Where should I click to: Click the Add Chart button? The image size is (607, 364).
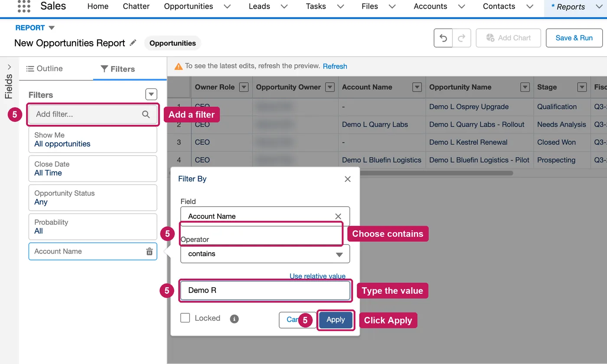click(508, 38)
